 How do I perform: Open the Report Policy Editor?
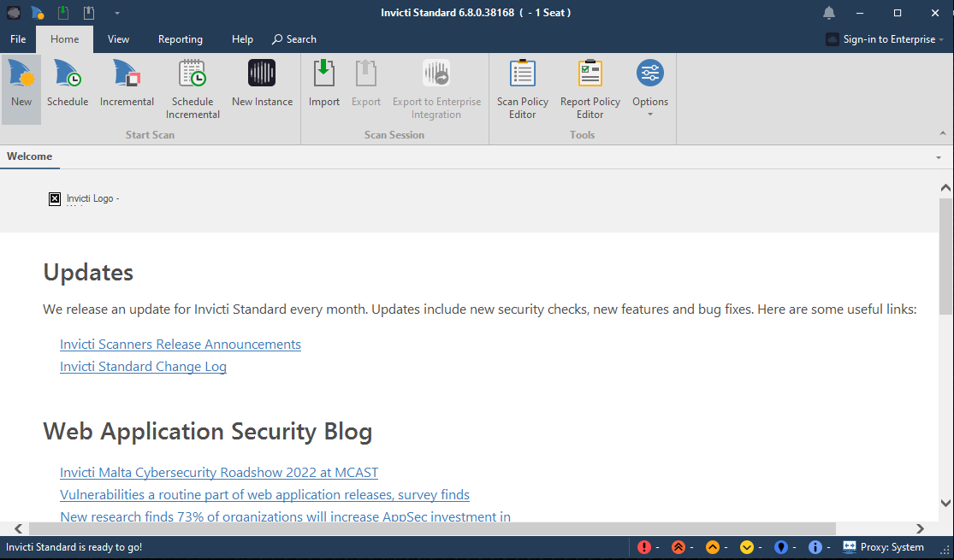[x=590, y=90]
